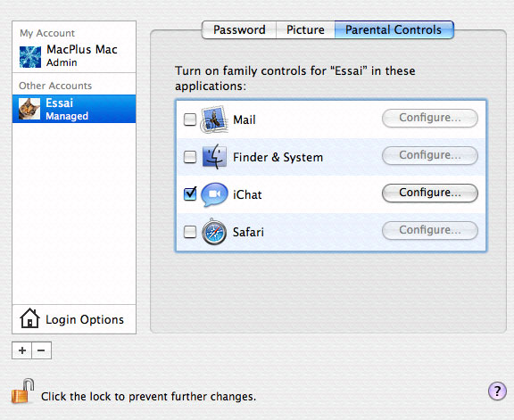Click the Finder & System face icon
This screenshot has width=514, height=420.
pos(214,157)
